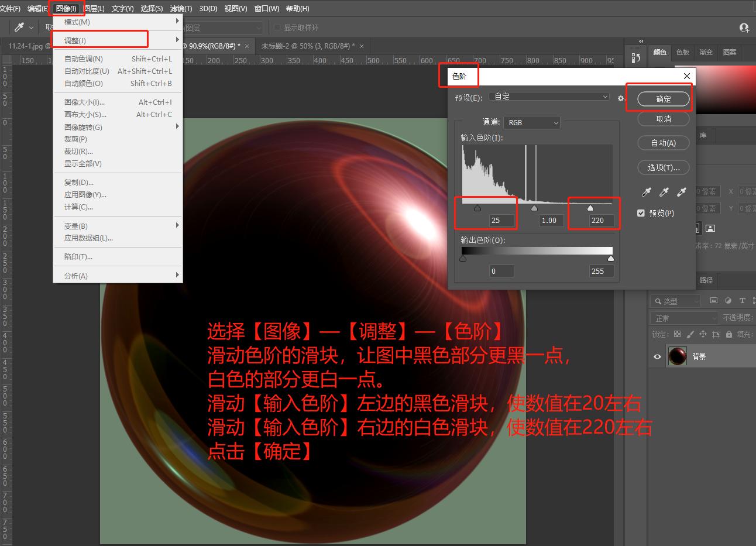
Task: Click the 自动(A) auto button
Action: 663,143
